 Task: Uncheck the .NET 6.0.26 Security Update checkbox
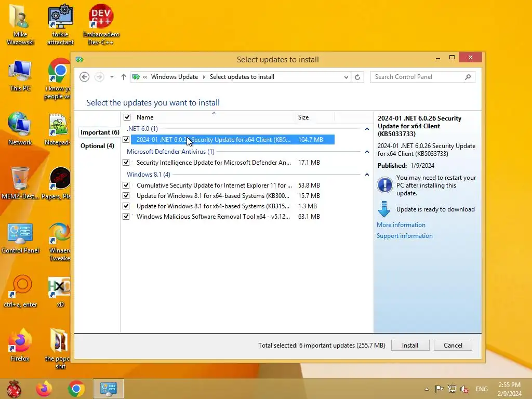(x=126, y=139)
